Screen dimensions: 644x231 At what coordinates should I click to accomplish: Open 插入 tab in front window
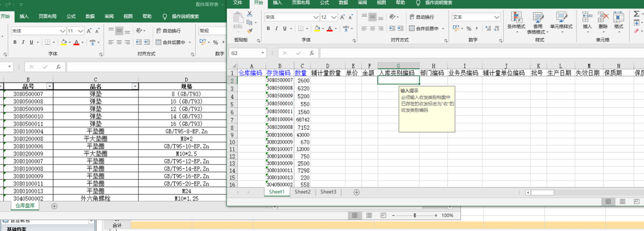coord(277,3)
